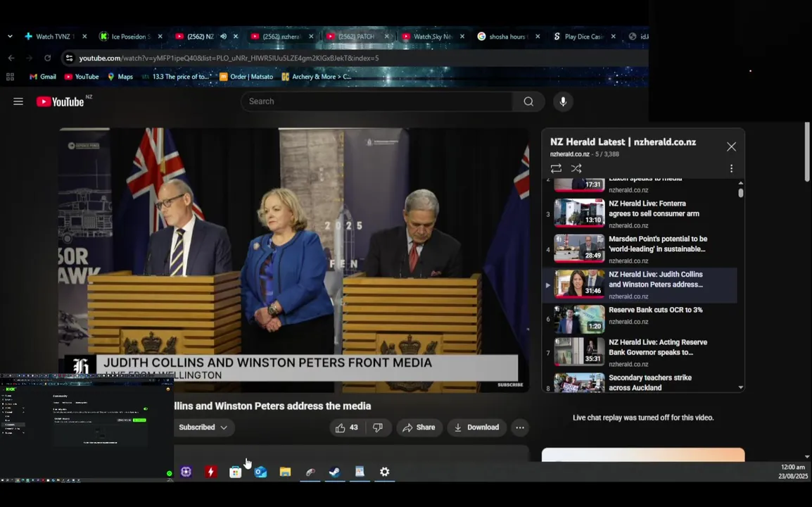Open the Order | Matsato bookmark
Screen dimensions: 812x507
click(246, 77)
